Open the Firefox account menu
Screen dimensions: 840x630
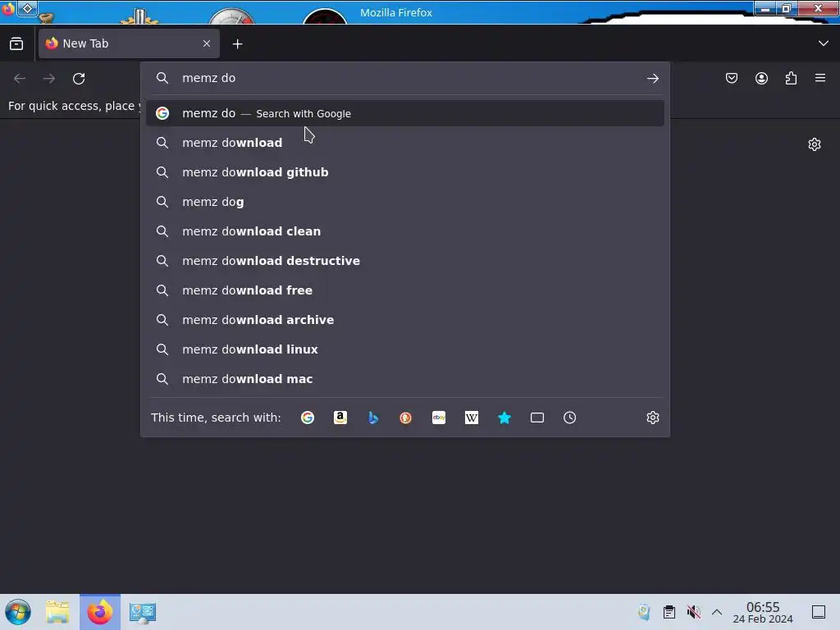point(761,78)
